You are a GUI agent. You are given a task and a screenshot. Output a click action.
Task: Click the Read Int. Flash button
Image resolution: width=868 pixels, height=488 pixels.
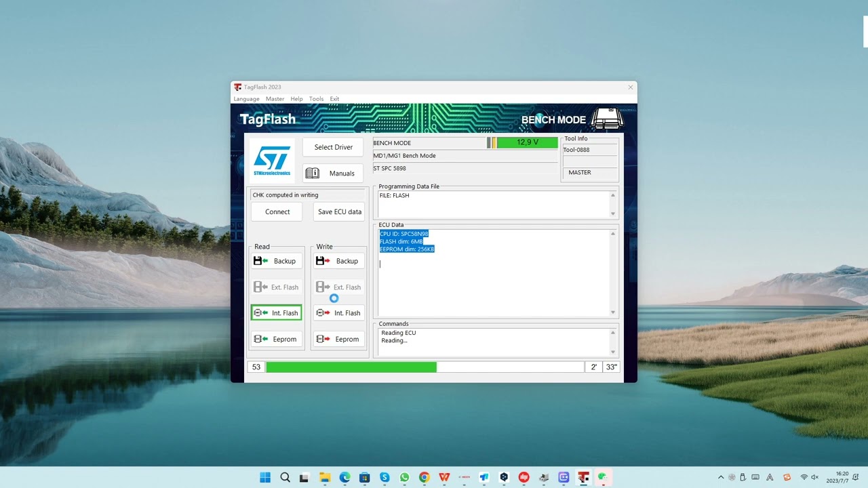pyautogui.click(x=276, y=312)
